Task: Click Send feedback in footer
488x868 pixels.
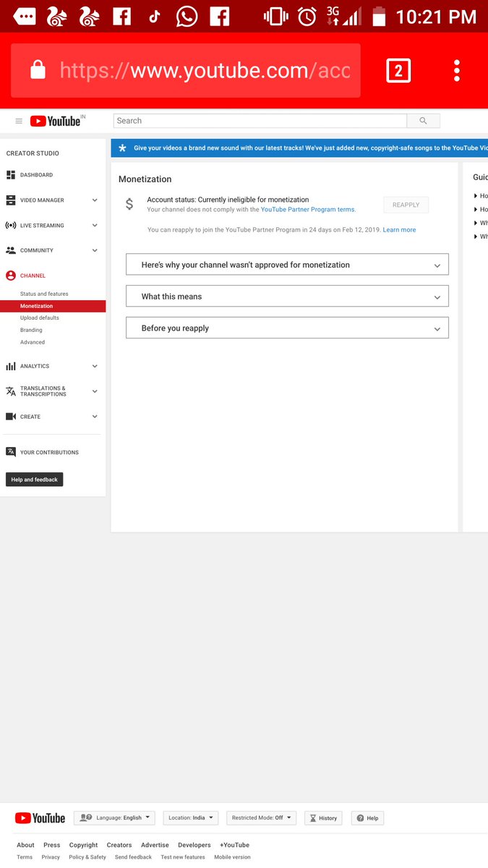Action: point(133,857)
